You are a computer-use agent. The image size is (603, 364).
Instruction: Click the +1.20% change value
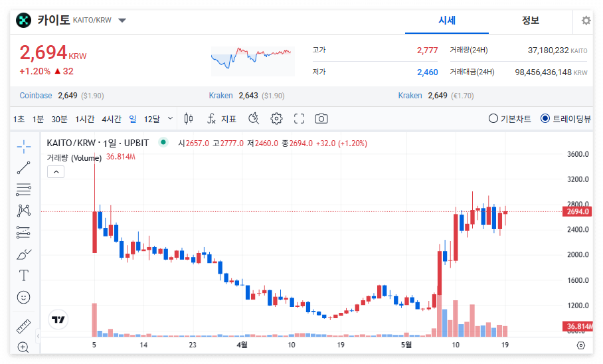pyautogui.click(x=35, y=71)
